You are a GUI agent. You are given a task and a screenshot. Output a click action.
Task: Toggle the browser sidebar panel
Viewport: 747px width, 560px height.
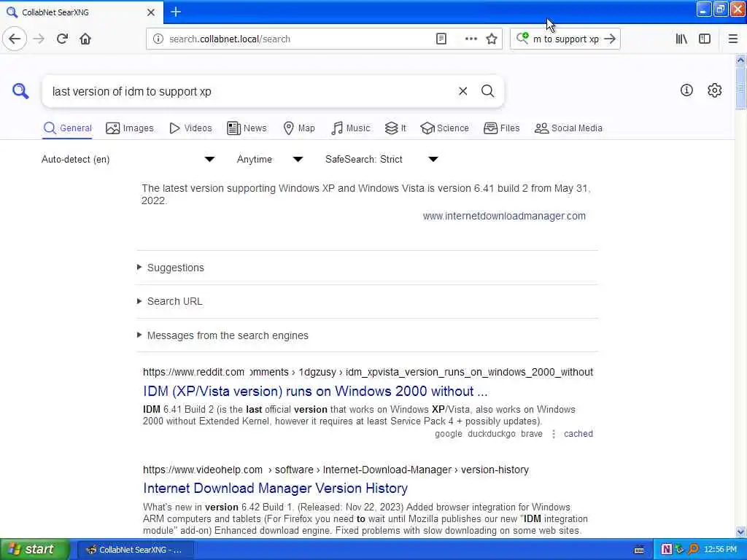(x=705, y=39)
